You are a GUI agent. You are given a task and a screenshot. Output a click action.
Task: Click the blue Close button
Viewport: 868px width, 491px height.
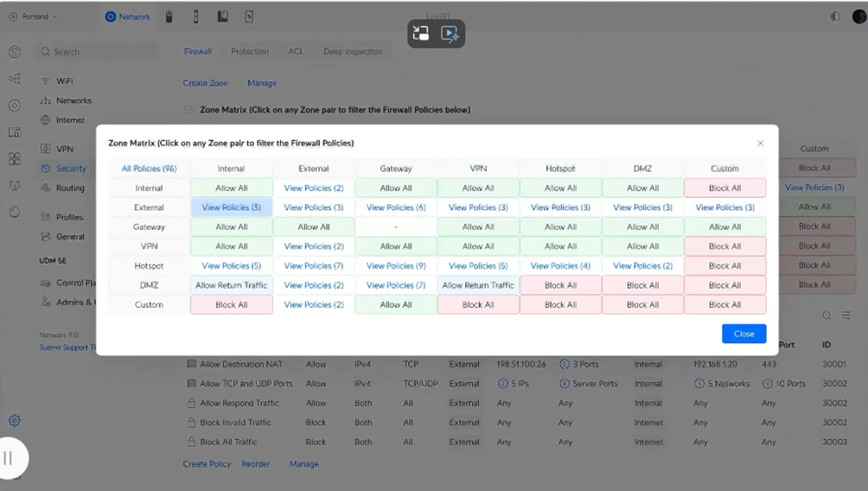tap(744, 334)
